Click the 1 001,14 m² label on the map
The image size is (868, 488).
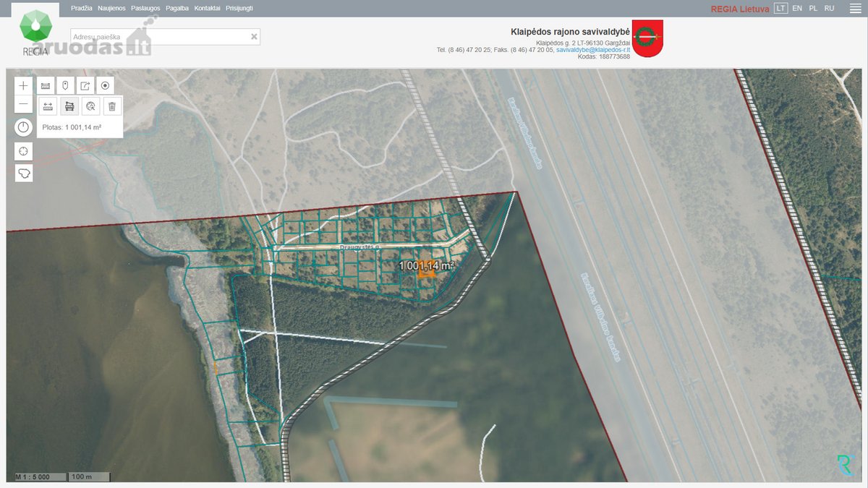click(x=427, y=265)
